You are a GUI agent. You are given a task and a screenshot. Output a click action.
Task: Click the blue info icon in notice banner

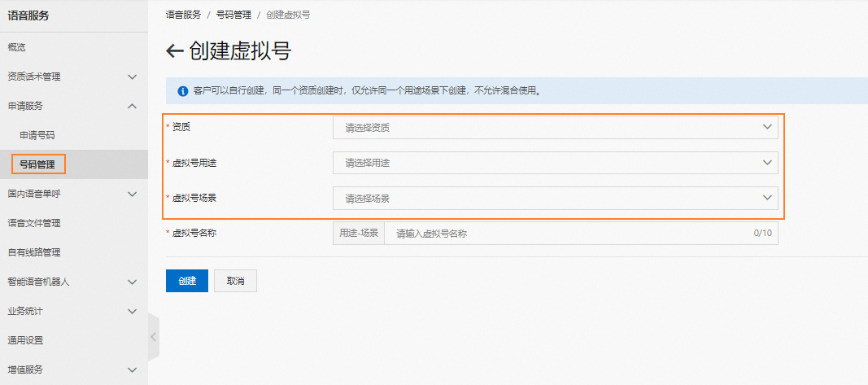[x=183, y=91]
